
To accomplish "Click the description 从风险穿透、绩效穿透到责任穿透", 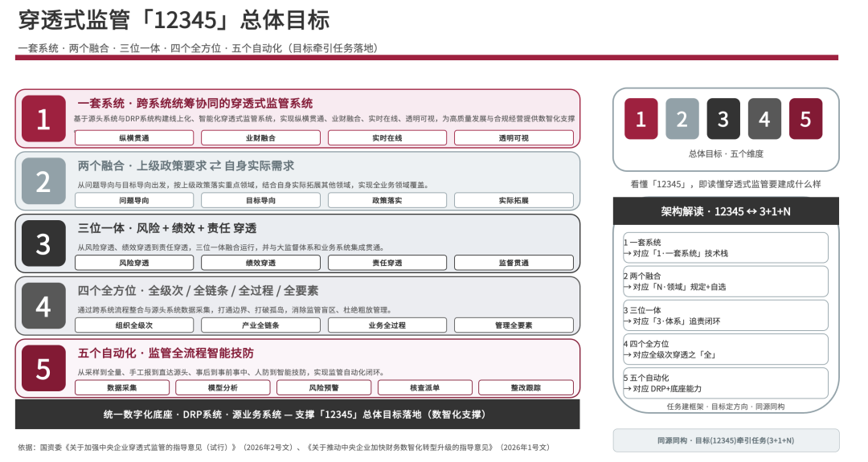I will pyautogui.click(x=231, y=247).
